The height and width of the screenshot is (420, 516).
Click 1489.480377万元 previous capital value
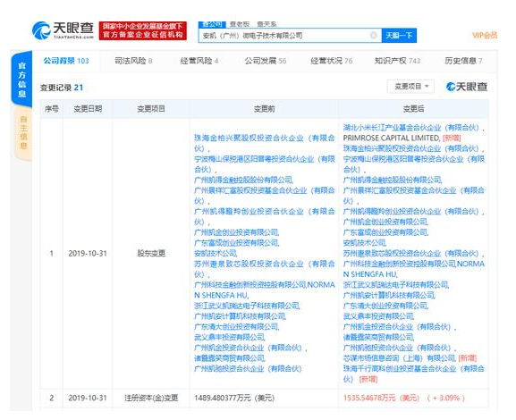[234, 398]
